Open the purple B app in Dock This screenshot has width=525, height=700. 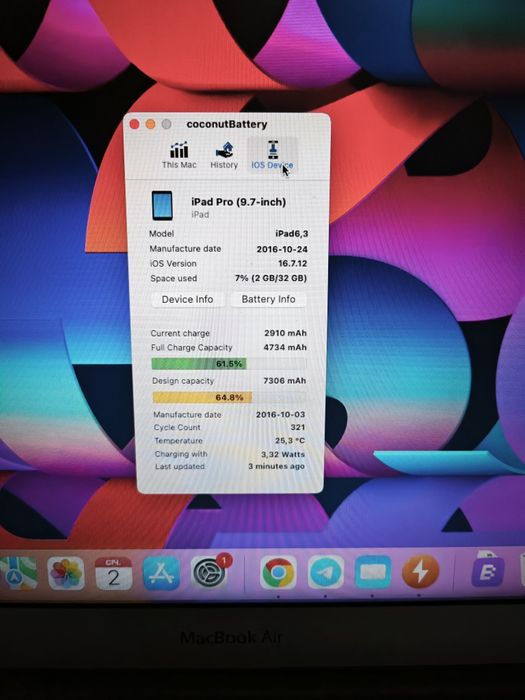[489, 571]
